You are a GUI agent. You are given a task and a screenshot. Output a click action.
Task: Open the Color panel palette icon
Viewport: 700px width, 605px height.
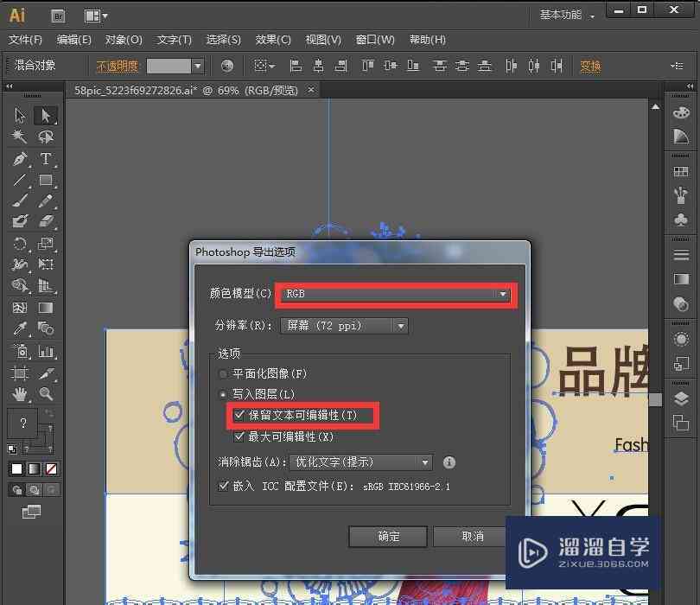tap(681, 112)
